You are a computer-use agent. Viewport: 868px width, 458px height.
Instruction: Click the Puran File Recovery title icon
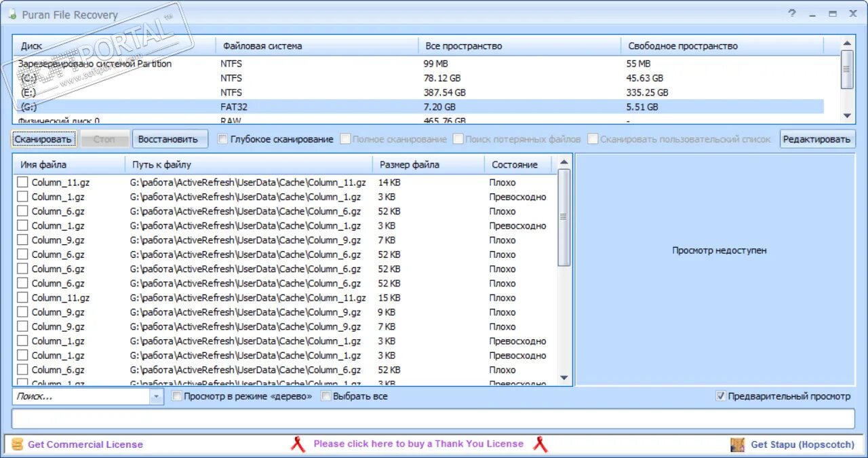coord(12,14)
